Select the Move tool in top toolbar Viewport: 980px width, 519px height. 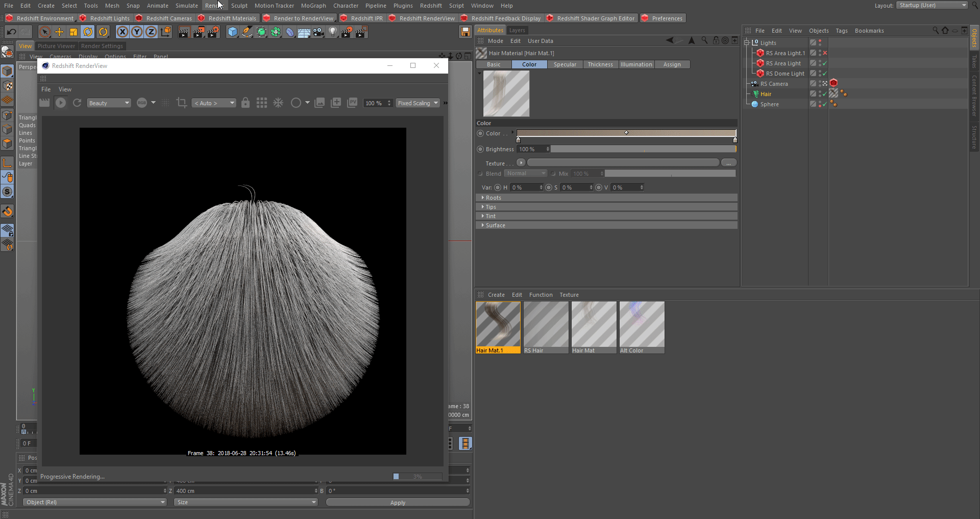59,32
